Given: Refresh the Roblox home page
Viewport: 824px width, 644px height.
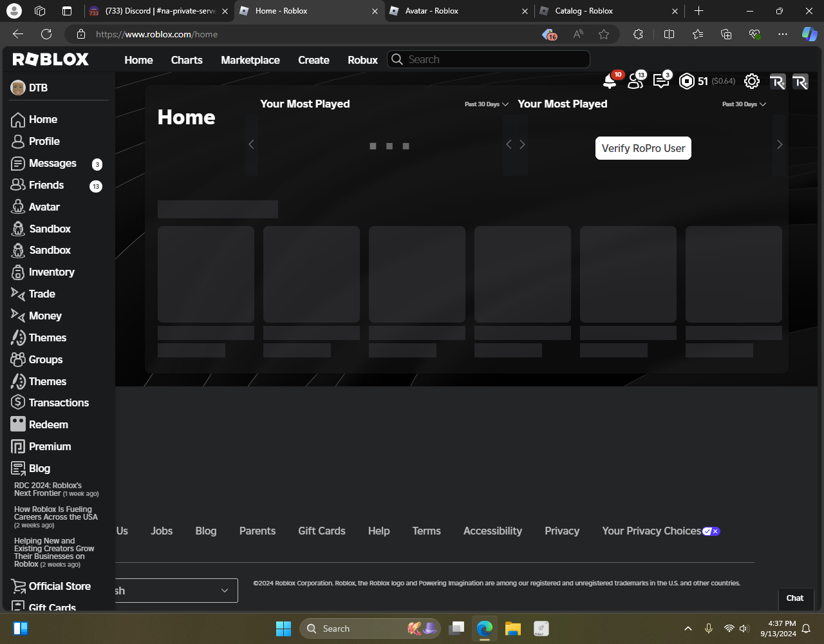Looking at the screenshot, I should tap(46, 34).
